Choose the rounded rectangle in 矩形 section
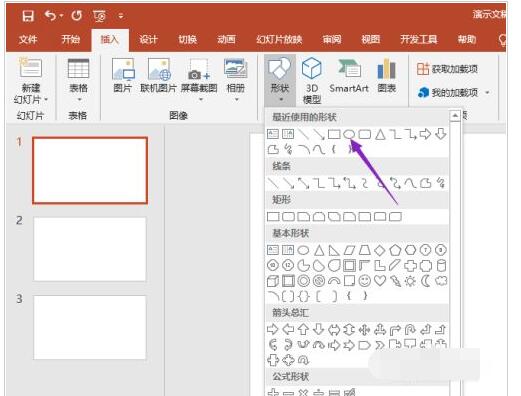521x396 pixels. coord(288,217)
